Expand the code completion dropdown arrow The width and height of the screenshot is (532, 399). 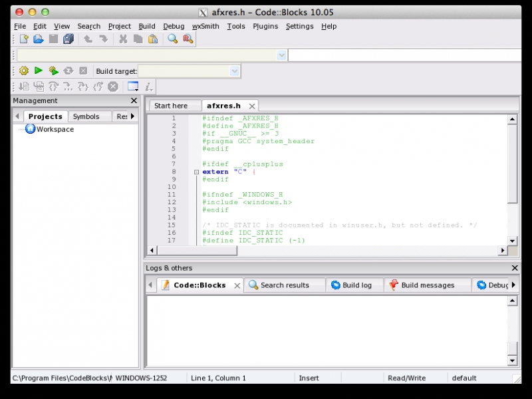pos(281,55)
